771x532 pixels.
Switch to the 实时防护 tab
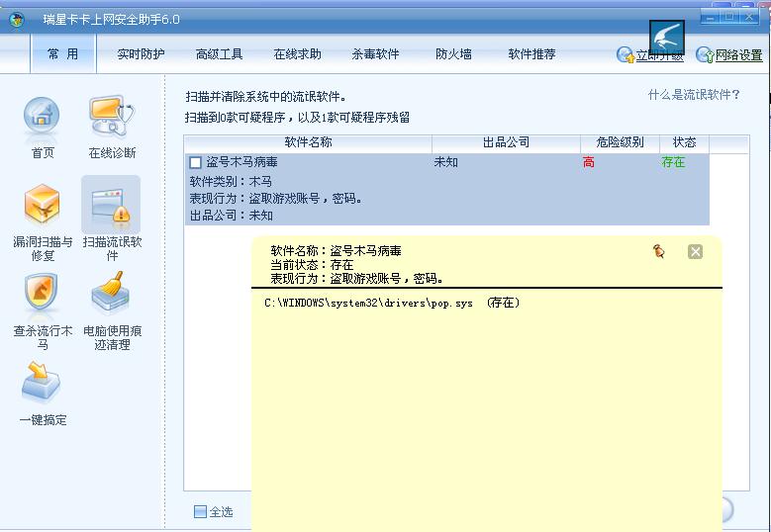point(141,54)
